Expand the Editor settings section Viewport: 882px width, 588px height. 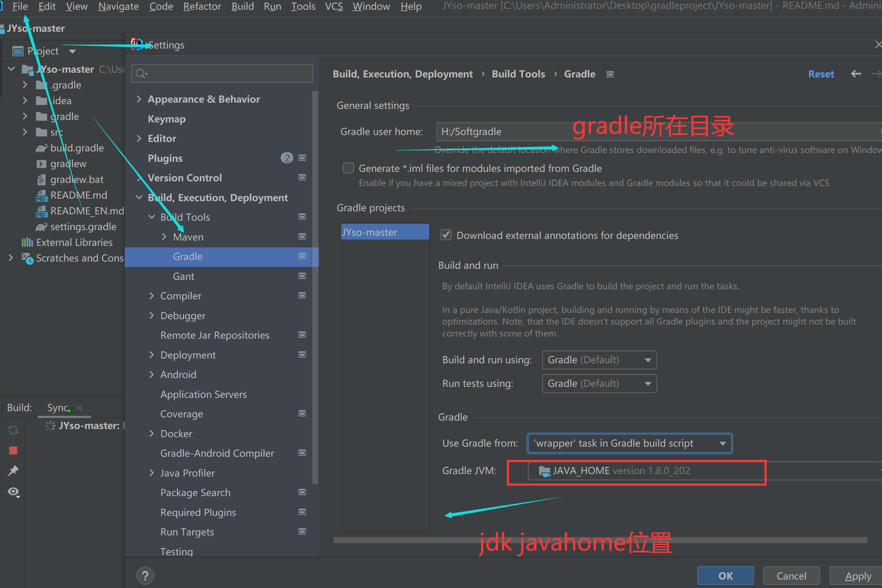(139, 139)
